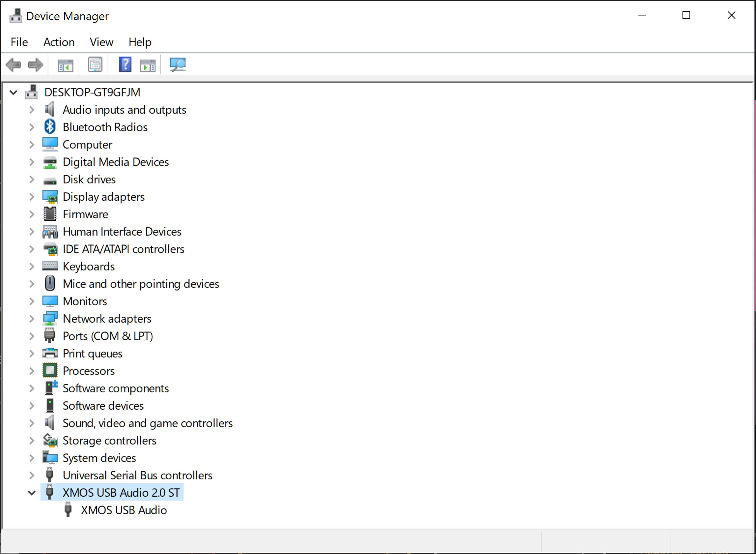Open the View menu
Image resolution: width=756 pixels, height=554 pixels.
101,42
